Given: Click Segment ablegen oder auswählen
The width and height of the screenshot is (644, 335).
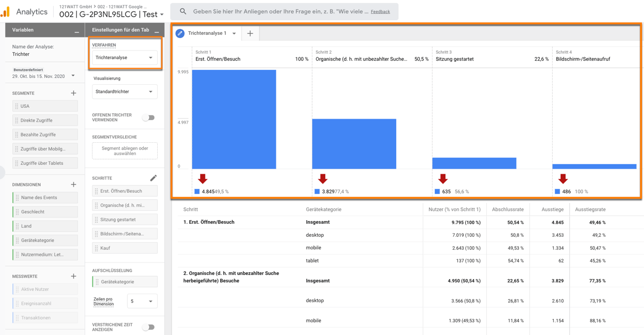Looking at the screenshot, I should tap(124, 151).
